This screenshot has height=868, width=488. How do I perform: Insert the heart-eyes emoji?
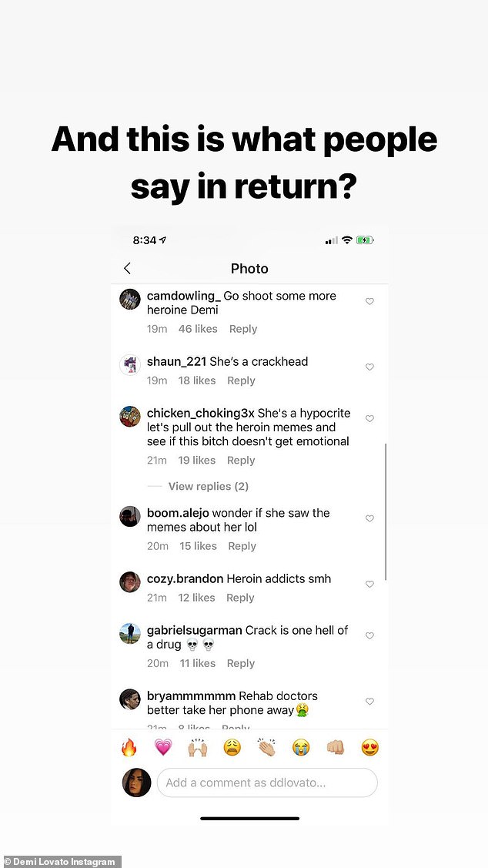click(x=369, y=747)
